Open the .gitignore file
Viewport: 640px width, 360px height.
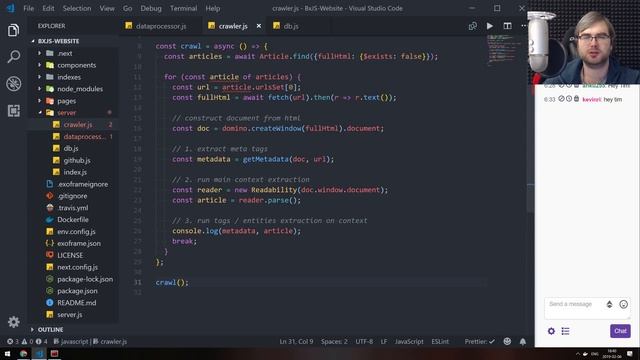pos(72,196)
